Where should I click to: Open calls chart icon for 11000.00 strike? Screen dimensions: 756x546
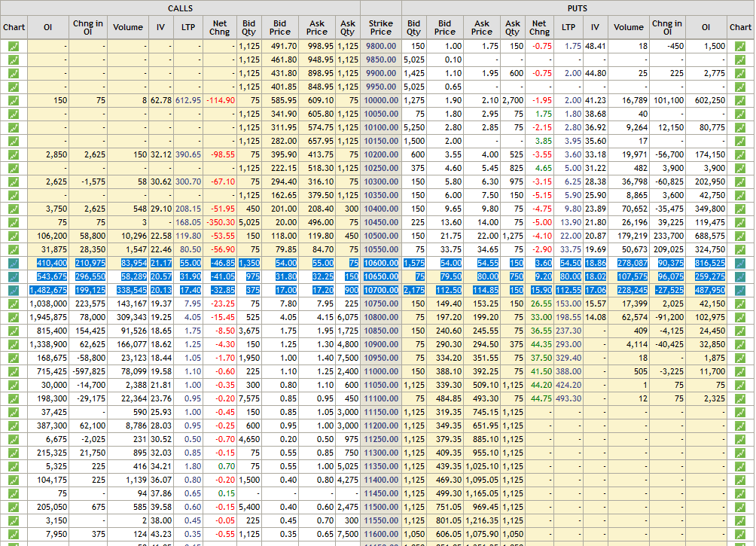point(14,371)
